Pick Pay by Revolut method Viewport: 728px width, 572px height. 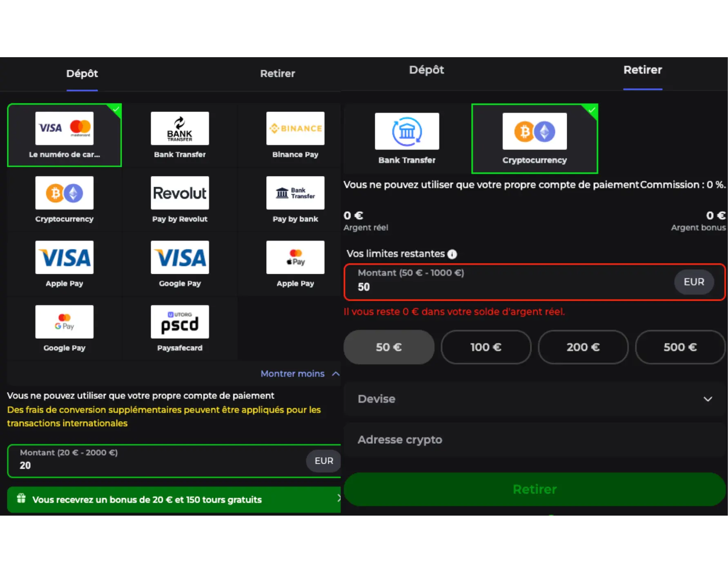180,200
